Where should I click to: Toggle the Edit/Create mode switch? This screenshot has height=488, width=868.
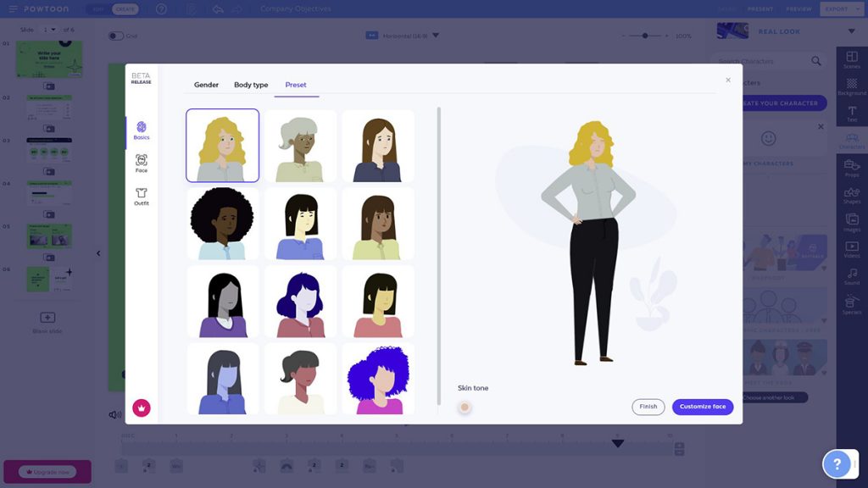[112, 8]
